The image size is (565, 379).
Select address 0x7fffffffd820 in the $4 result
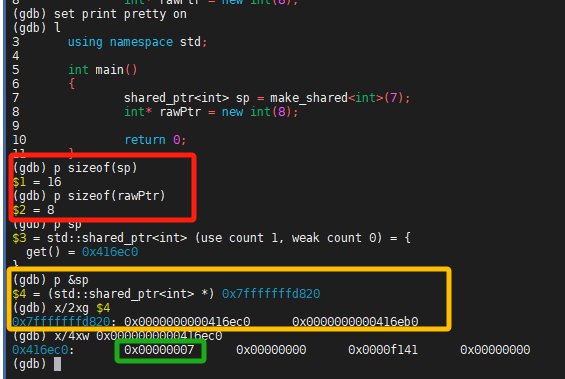[271, 294]
